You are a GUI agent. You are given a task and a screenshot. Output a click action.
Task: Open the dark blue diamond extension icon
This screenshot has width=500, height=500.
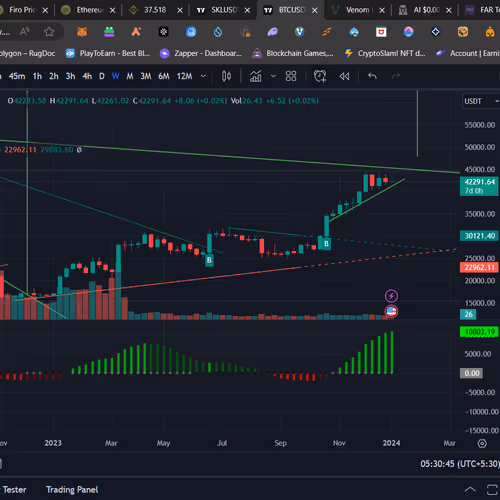436,32
